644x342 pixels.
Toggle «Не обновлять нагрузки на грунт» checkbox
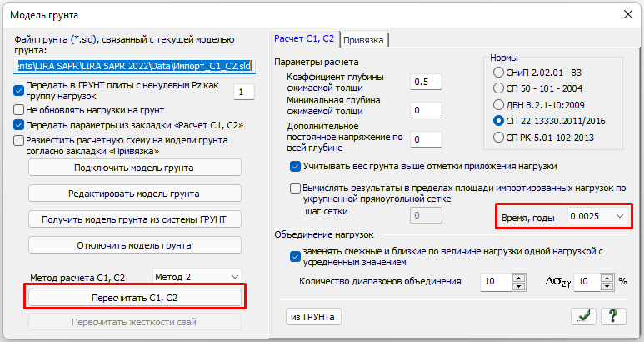point(19,109)
